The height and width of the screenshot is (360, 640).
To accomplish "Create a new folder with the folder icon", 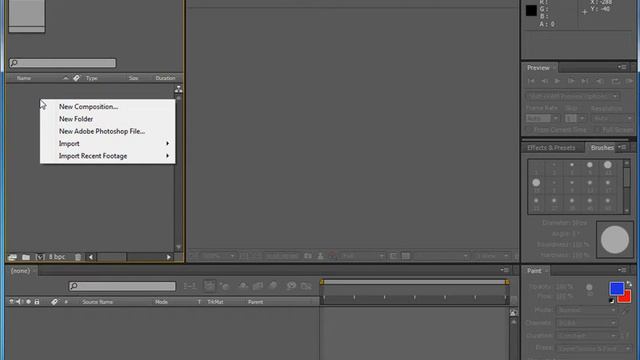I will coord(26,257).
